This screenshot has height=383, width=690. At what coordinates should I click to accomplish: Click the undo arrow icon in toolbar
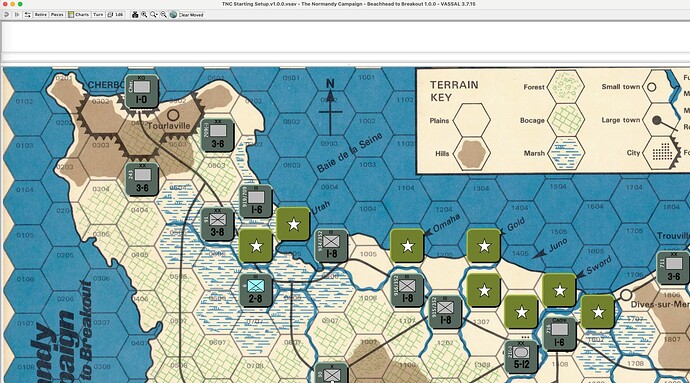6,15
